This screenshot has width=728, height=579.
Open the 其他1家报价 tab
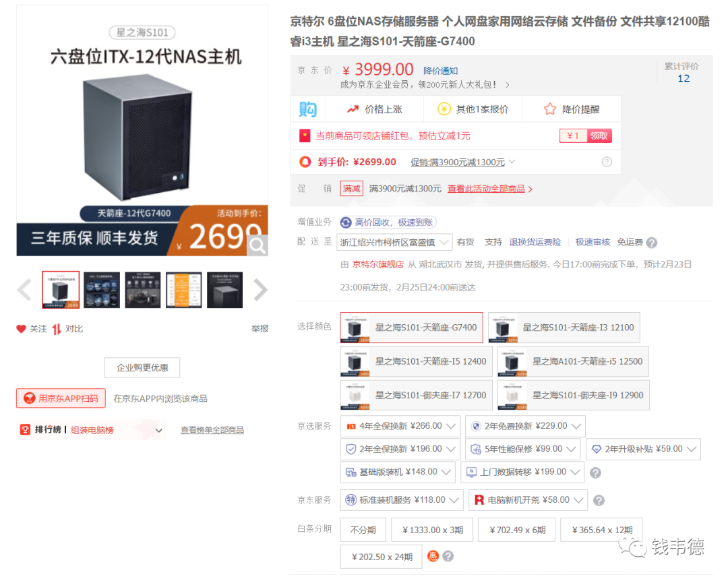pyautogui.click(x=473, y=109)
